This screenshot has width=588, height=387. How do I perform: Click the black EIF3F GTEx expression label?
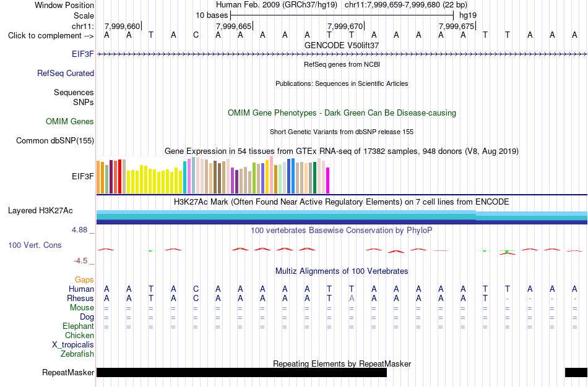82,176
